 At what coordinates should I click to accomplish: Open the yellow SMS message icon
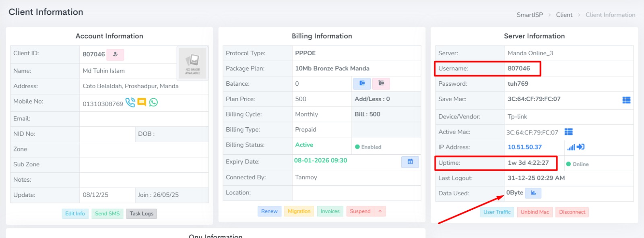point(142,102)
